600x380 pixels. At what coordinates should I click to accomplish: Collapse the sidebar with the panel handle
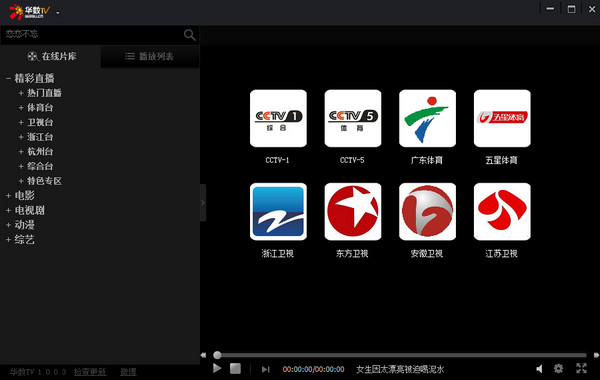tap(203, 203)
